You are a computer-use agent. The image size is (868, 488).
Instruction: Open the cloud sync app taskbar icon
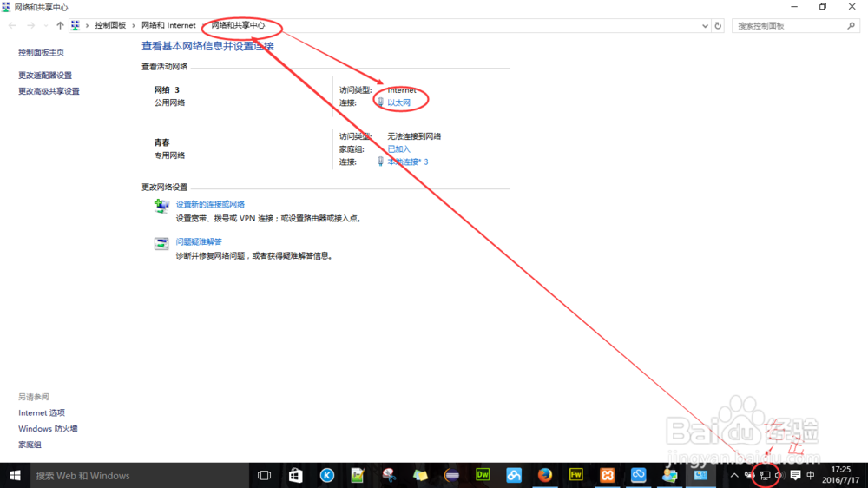[x=638, y=475]
